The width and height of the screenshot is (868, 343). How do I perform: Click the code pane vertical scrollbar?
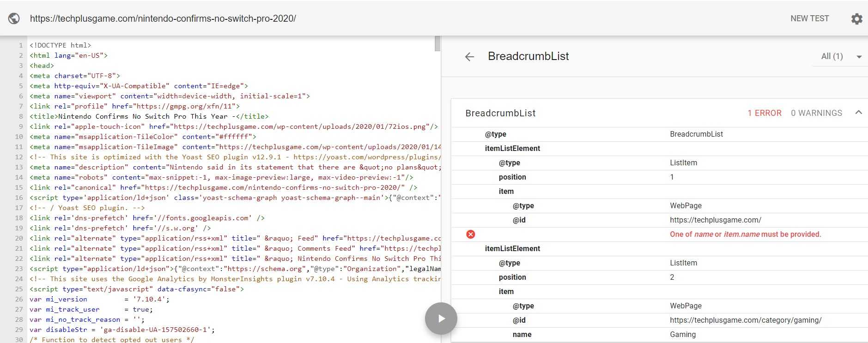(x=437, y=44)
